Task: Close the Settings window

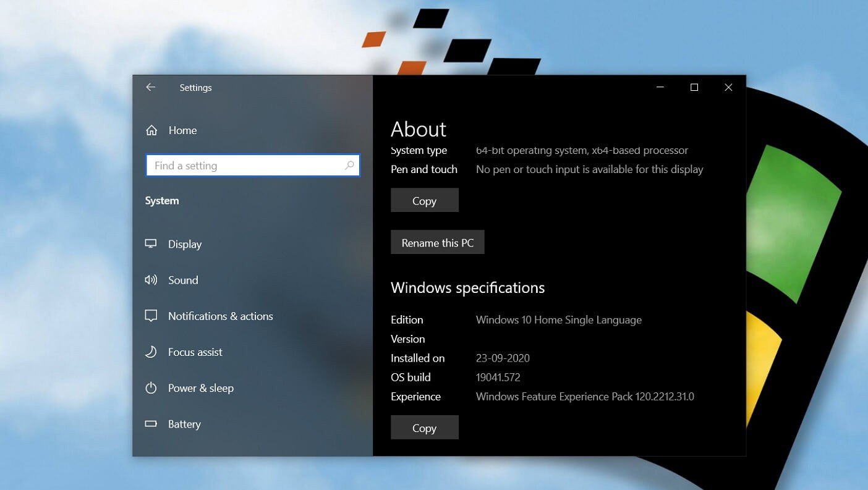Action: pos(728,87)
